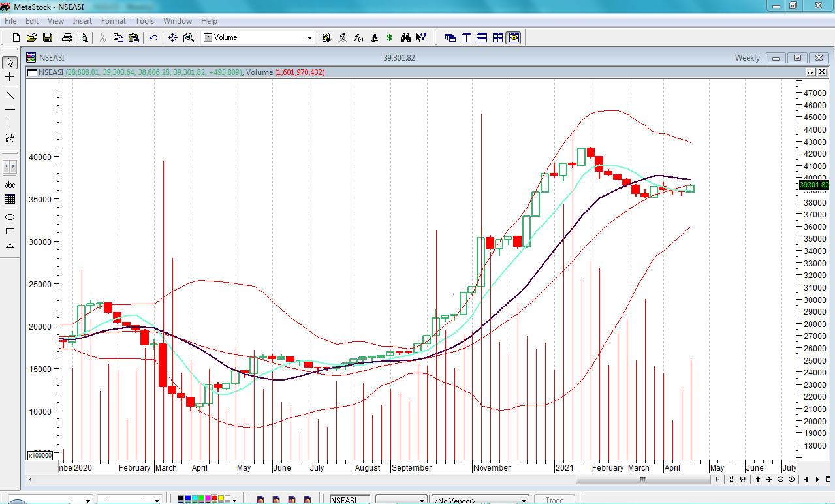Open the Format menu

click(114, 21)
